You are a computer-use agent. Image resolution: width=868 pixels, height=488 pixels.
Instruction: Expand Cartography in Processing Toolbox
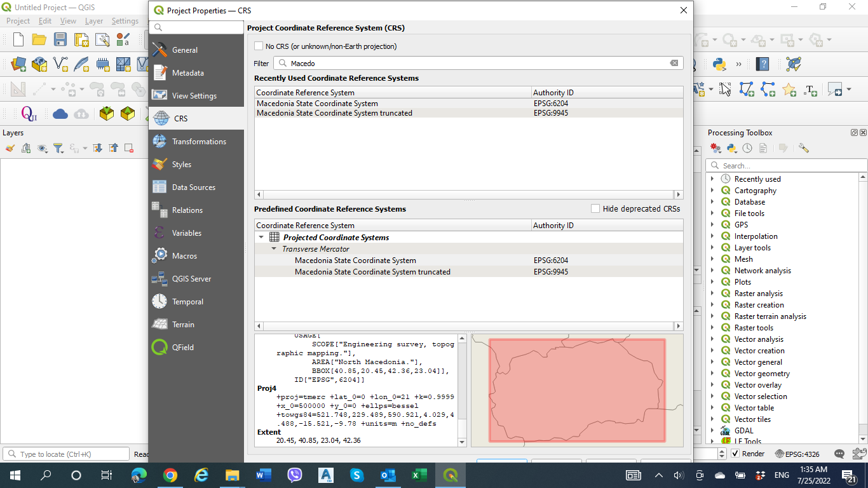712,191
